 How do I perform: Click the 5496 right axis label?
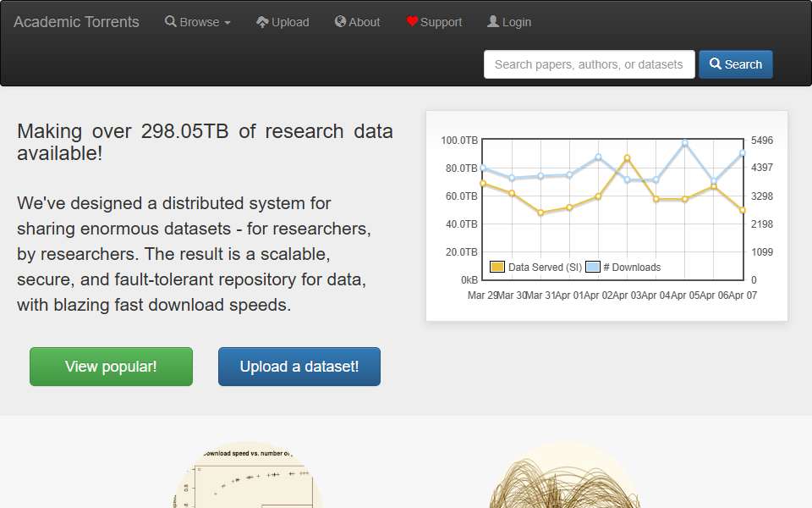click(x=762, y=141)
